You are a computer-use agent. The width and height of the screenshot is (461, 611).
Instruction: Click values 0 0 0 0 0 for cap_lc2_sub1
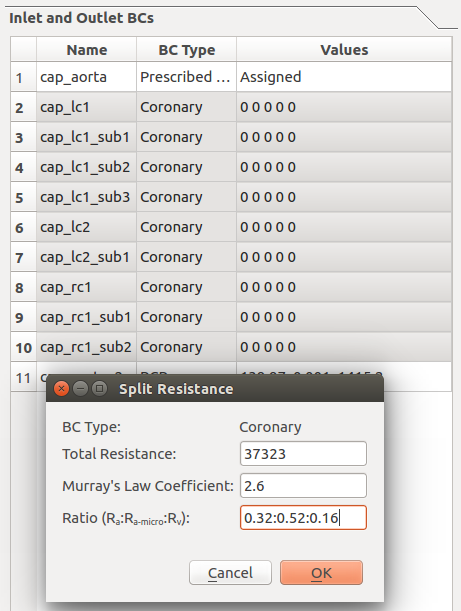tap(344, 257)
